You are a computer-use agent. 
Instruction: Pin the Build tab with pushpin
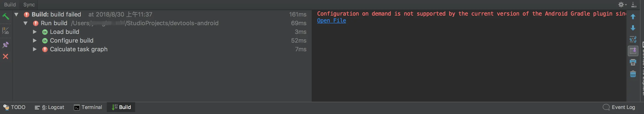coord(6,45)
